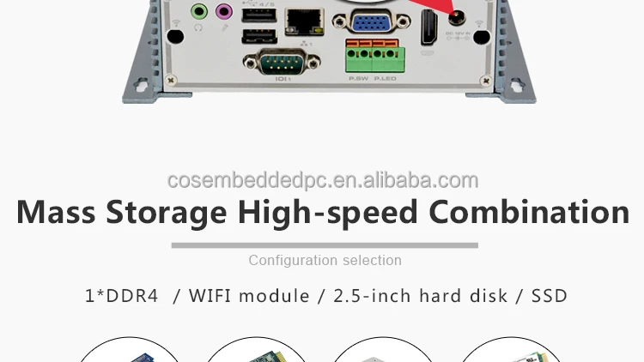
Task: Click the Configuration selection subtitle
Action: 325,260
